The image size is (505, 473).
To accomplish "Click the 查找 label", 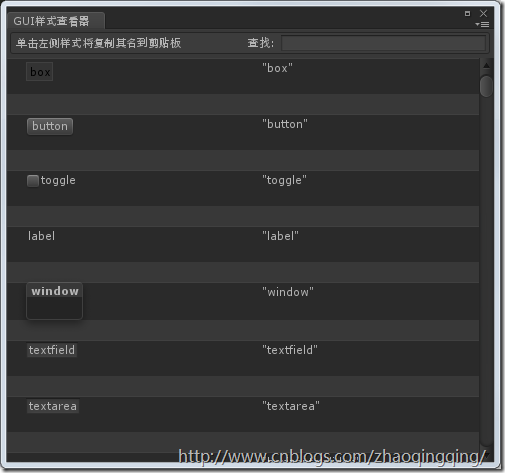I will pyautogui.click(x=261, y=43).
